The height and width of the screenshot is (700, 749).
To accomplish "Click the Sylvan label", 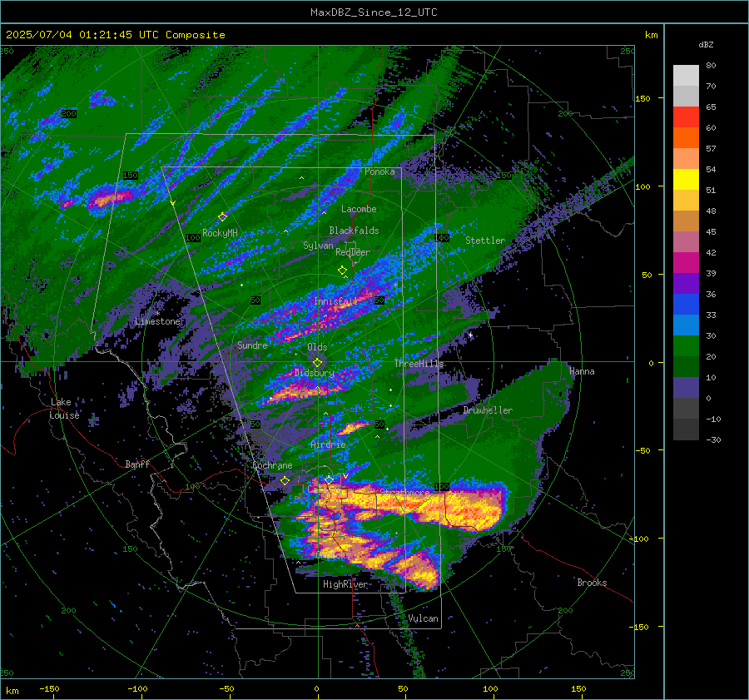I will [x=318, y=246].
